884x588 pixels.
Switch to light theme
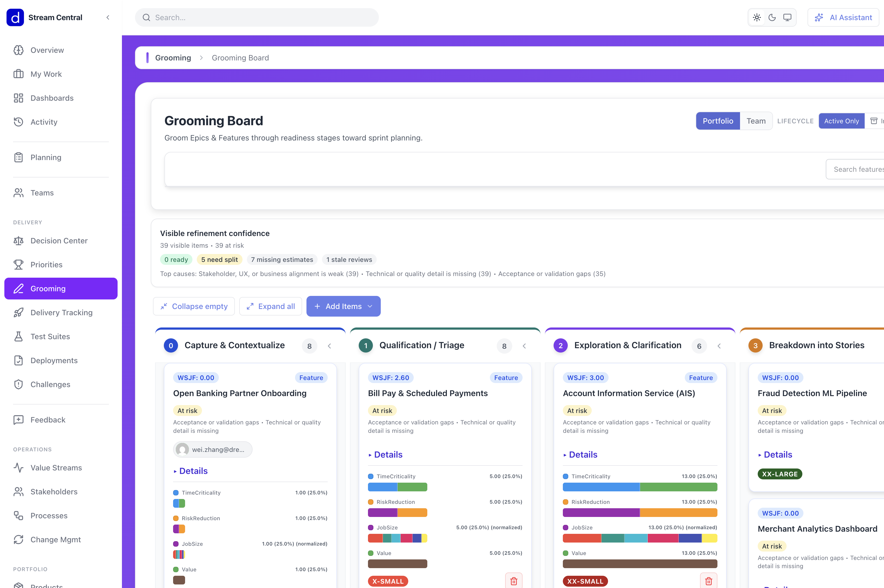tap(757, 18)
